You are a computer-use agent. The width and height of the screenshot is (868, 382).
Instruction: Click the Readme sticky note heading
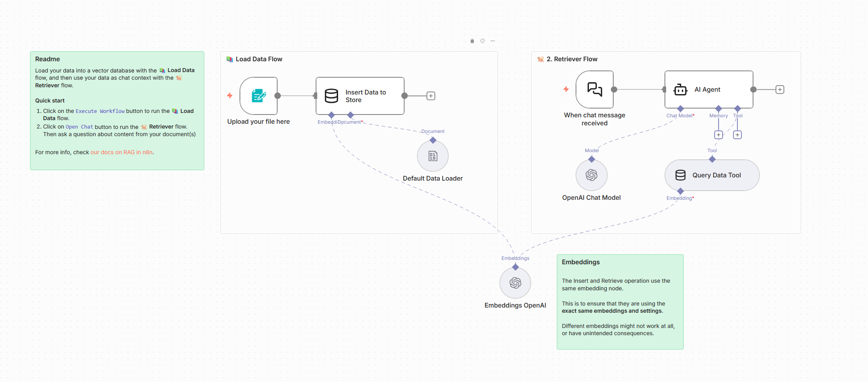click(x=47, y=59)
